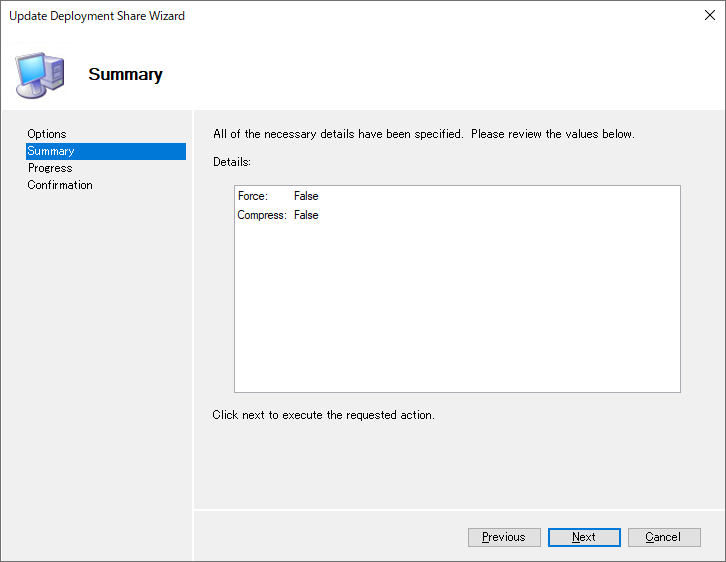Click the 'All of the necessary details' message
The width and height of the screenshot is (726, 562).
point(338,134)
